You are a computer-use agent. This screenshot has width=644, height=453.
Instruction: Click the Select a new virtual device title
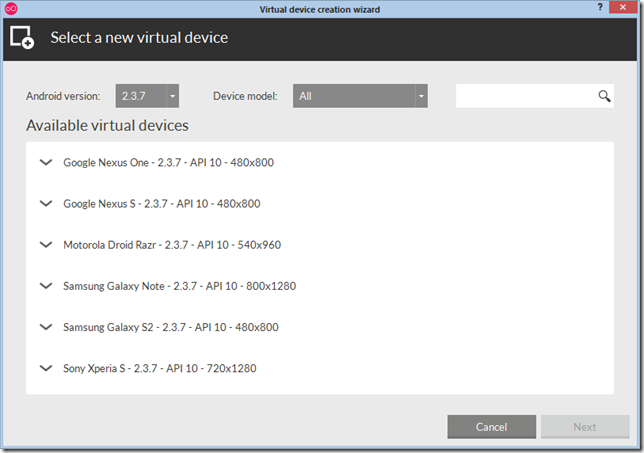pos(139,38)
